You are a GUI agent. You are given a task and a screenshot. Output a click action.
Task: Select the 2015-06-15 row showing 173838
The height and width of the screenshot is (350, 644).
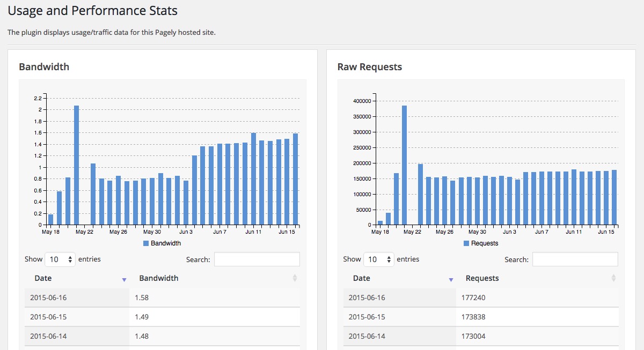click(481, 317)
